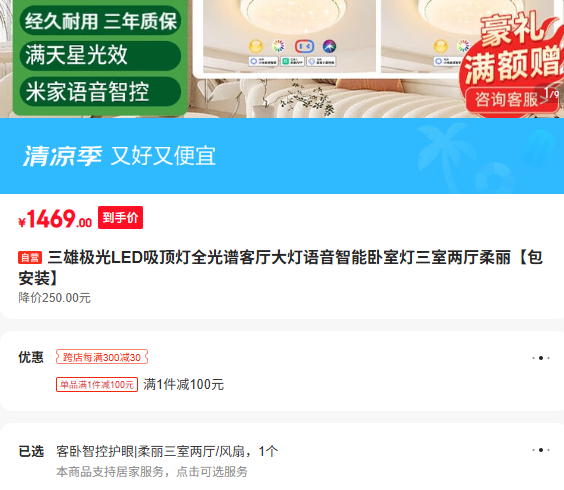Image resolution: width=564 pixels, height=490 pixels.
Task: Claim the 跨店每满300减30 coupon
Action: click(x=102, y=357)
